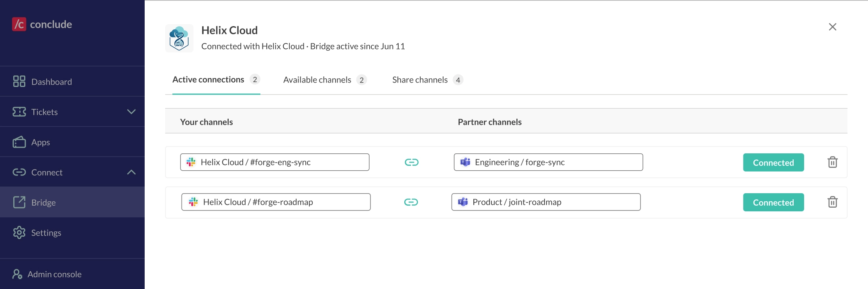Click the badge '2' on Available channels
Viewport: 868px width, 289px height.
[x=362, y=80]
